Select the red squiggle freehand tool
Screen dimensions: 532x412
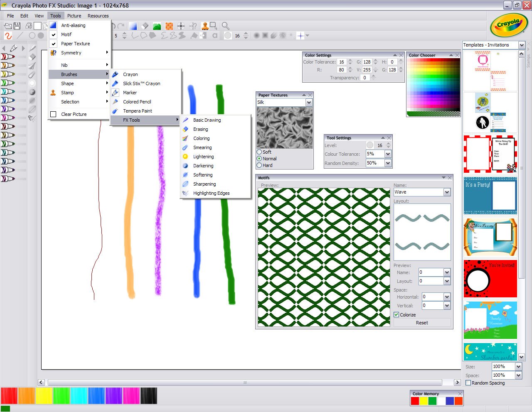coord(8,36)
